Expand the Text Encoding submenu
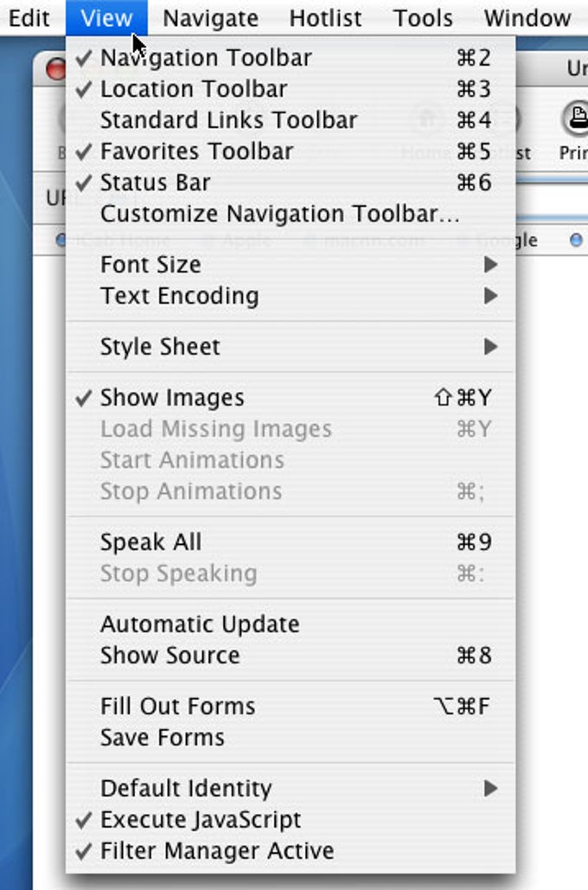This screenshot has width=588, height=890. [x=291, y=297]
